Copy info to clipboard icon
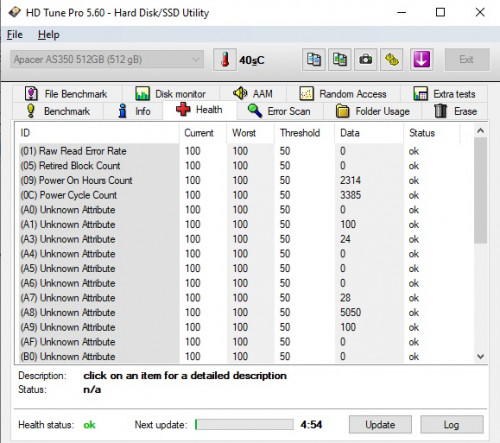The height and width of the screenshot is (443, 500). [314, 60]
